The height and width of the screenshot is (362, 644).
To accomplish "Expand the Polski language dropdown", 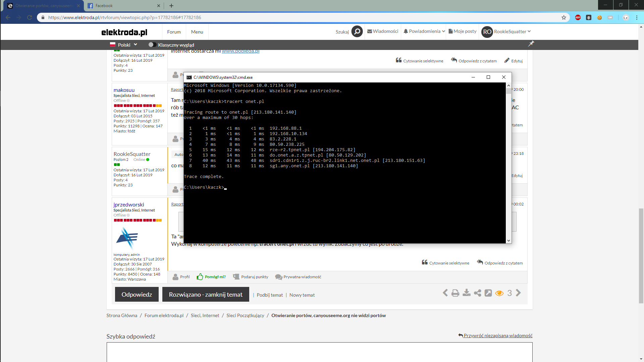I will 123,45.
